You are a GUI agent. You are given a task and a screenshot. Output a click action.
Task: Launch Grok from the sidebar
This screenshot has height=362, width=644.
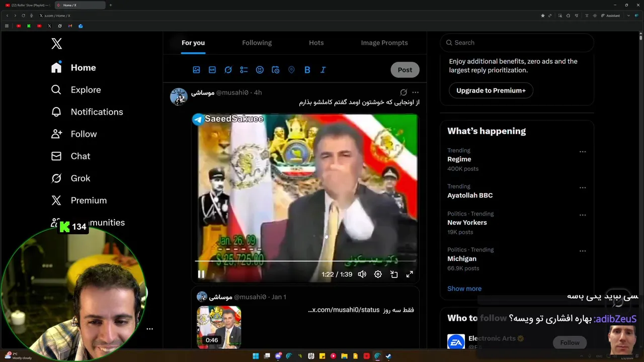point(70,178)
